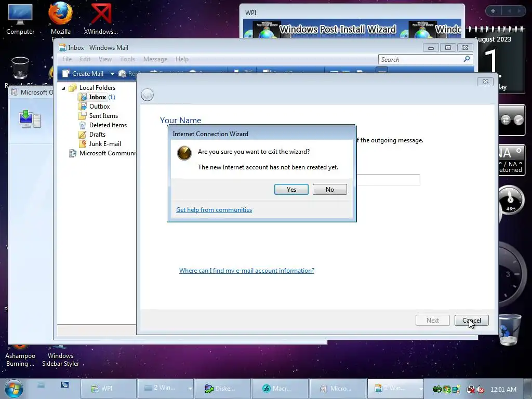Open the Edit menu in Windows Mail

click(x=85, y=59)
